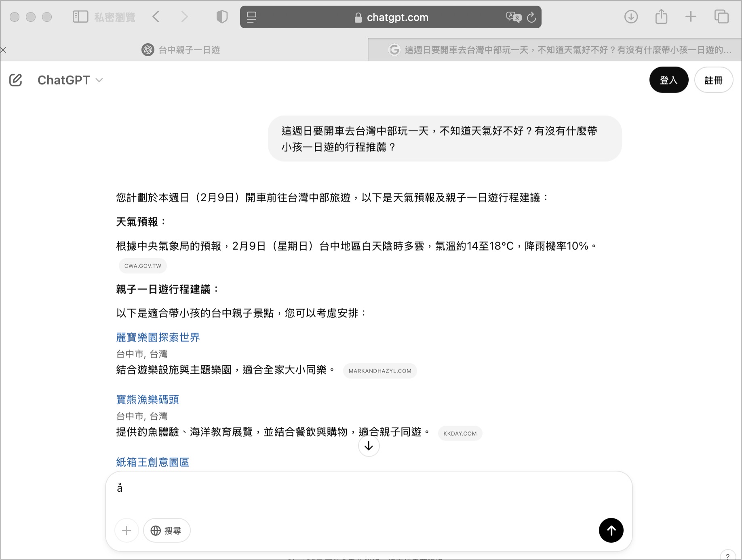
Task: Open the 麗寶樂園探索世界 link
Action: (158, 337)
